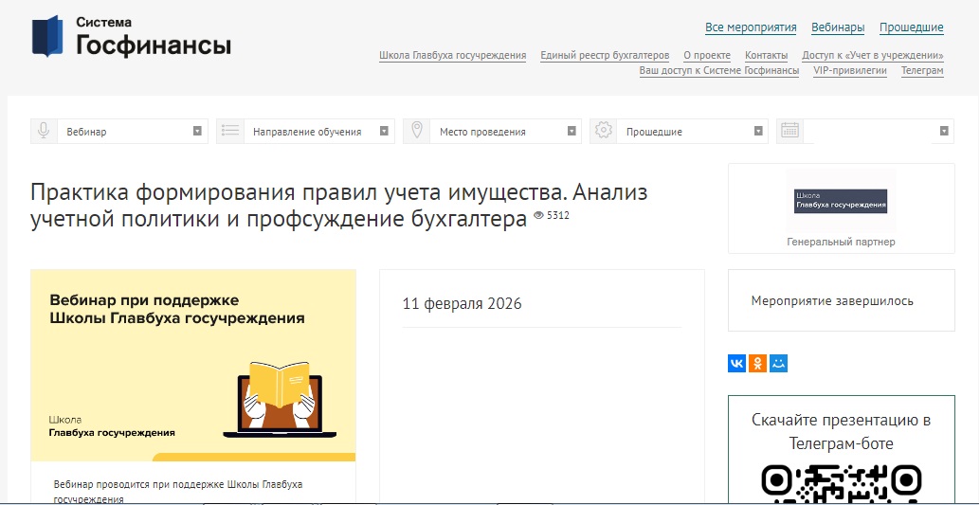
Task: Open the Место проведения dropdown
Action: tap(505, 132)
